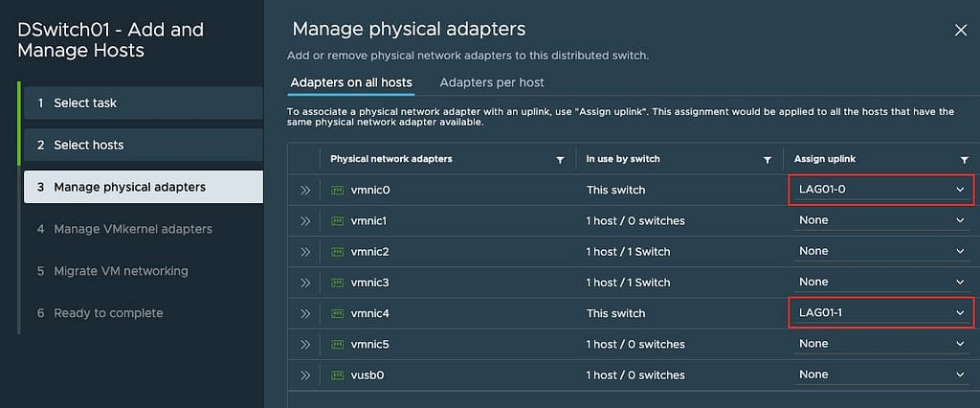Click the vmnic5 network adapter icon

[x=338, y=344]
